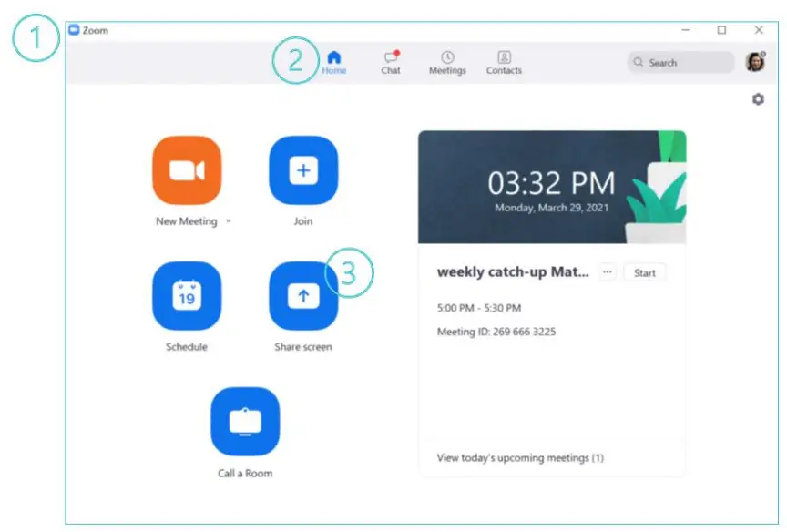Start the weekly catch-up meeting
This screenshot has width=787, height=532.
644,271
